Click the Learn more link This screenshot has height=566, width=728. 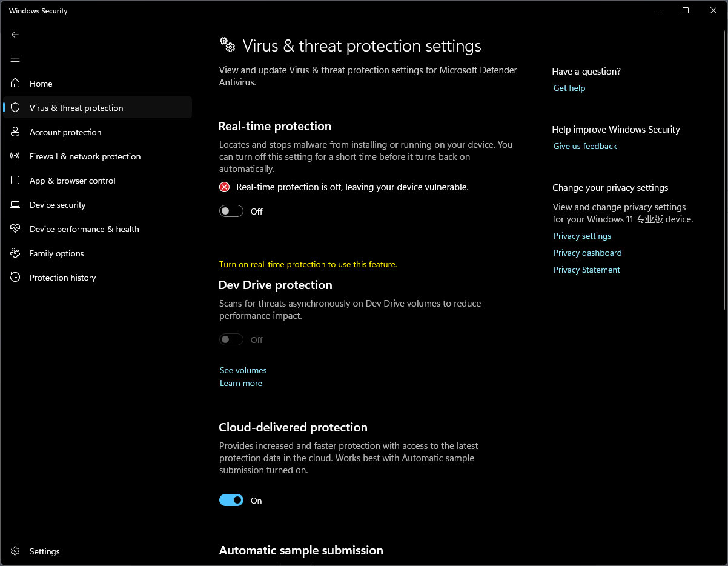tap(241, 384)
